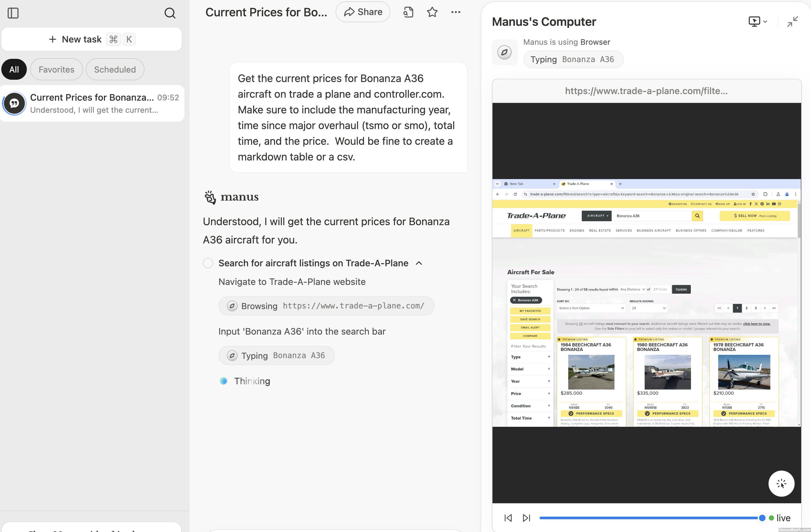The width and height of the screenshot is (811, 532).
Task: Skip to the next step in playback
Action: [526, 518]
